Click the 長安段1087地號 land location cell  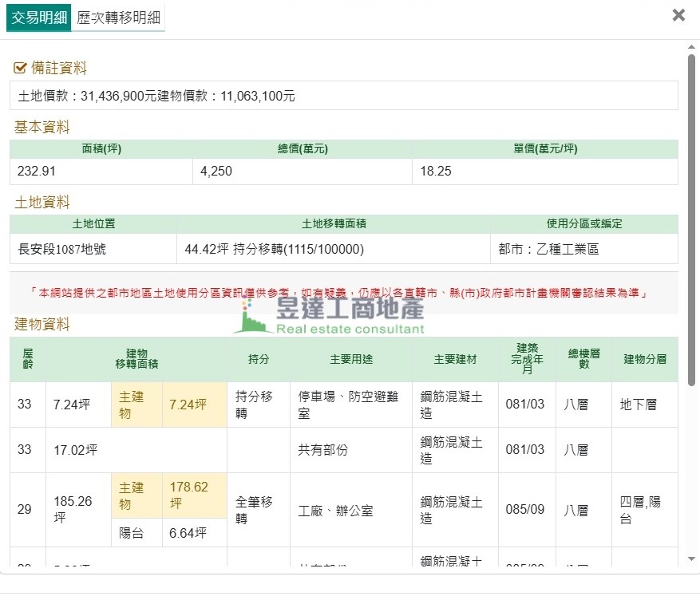pos(93,249)
